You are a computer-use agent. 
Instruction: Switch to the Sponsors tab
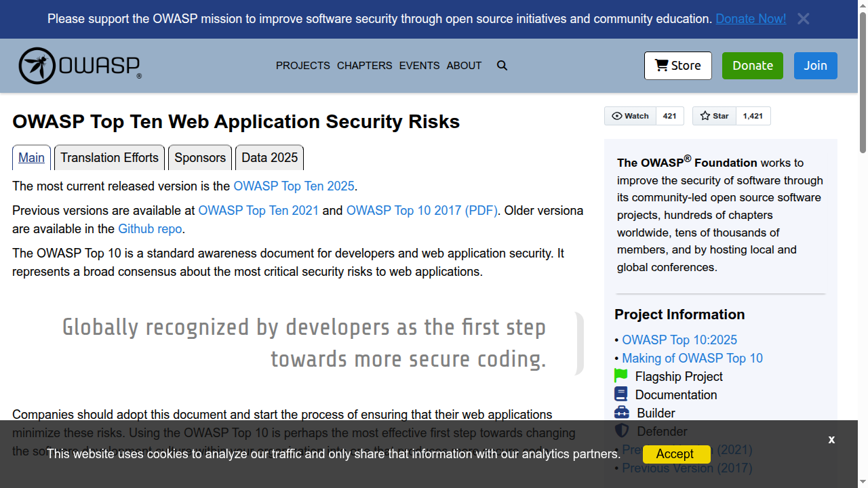coord(200,157)
